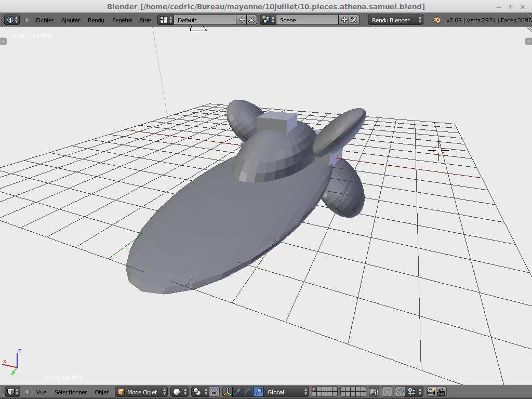
Task: Open the Sélectionner menu
Action: click(x=71, y=392)
